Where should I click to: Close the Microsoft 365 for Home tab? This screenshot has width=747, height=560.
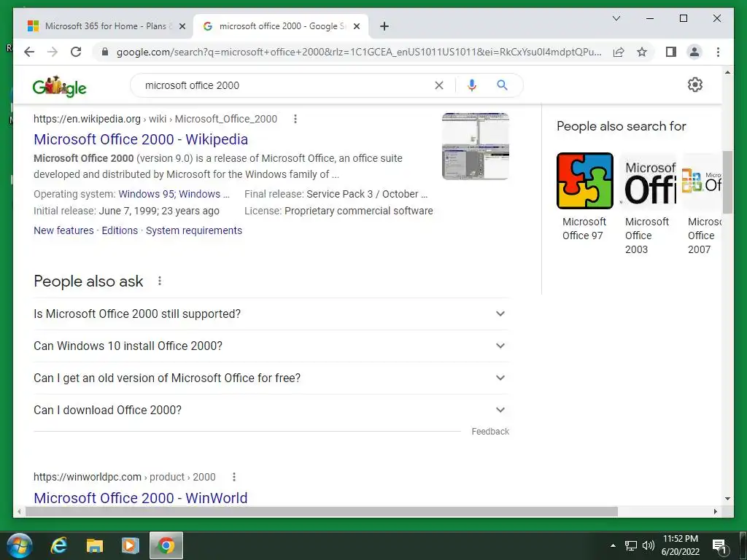pos(182,26)
